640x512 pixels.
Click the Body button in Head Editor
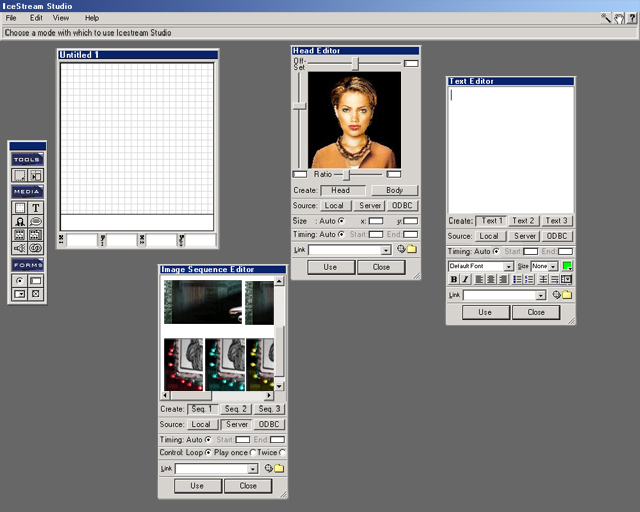pos(394,190)
